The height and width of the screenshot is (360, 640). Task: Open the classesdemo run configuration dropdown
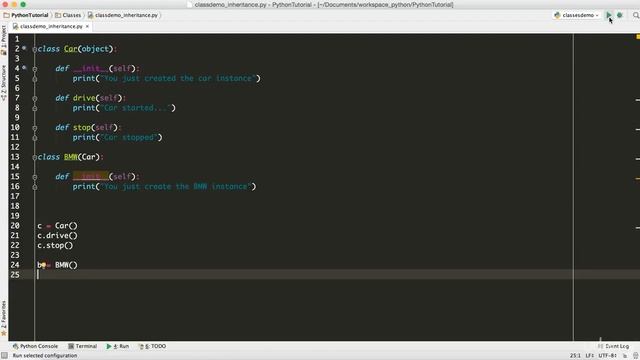pyautogui.click(x=577, y=15)
